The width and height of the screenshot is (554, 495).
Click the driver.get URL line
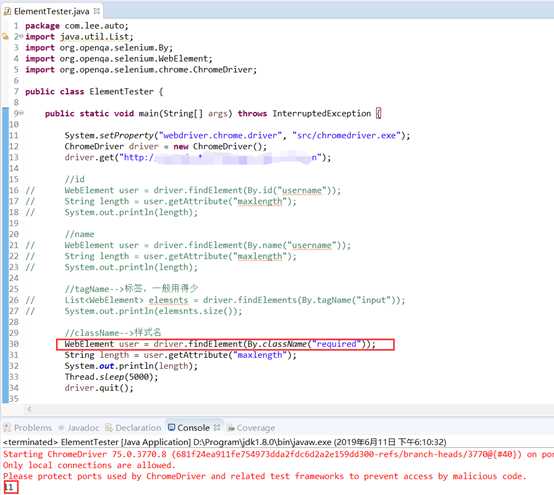coord(198,157)
